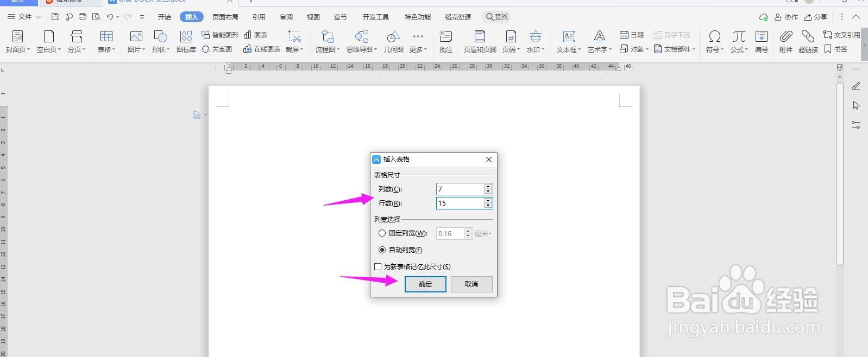Click the Save icon in quick toolbar
This screenshot has width=868, height=357.
click(x=55, y=17)
